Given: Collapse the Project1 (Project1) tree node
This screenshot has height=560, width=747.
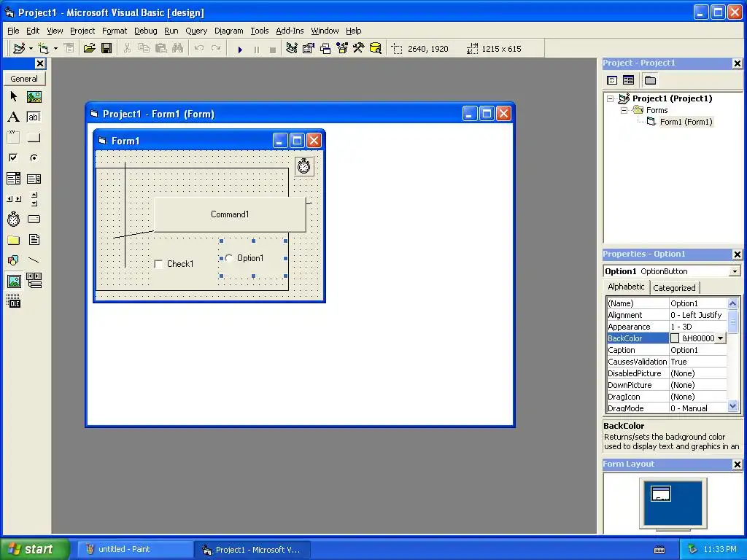Looking at the screenshot, I should [x=611, y=98].
